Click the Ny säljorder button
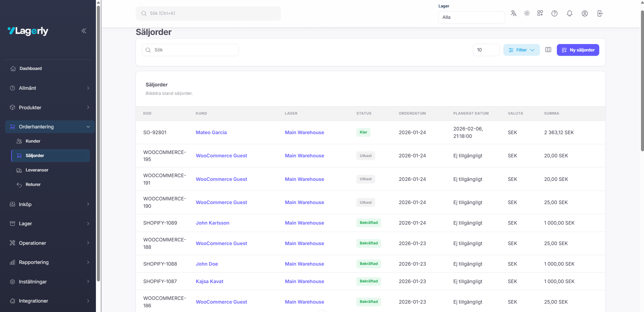The height and width of the screenshot is (312, 644). (577, 50)
